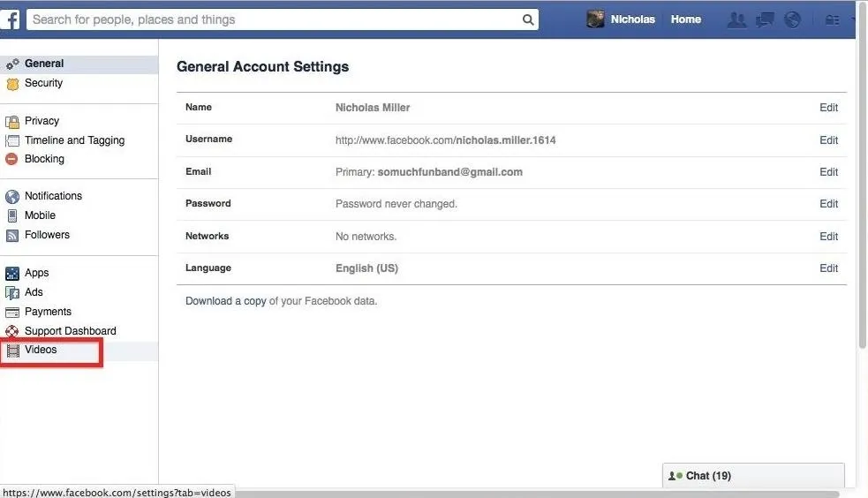The image size is (868, 498).
Task: Open the Chat (19) bar
Action: (753, 475)
